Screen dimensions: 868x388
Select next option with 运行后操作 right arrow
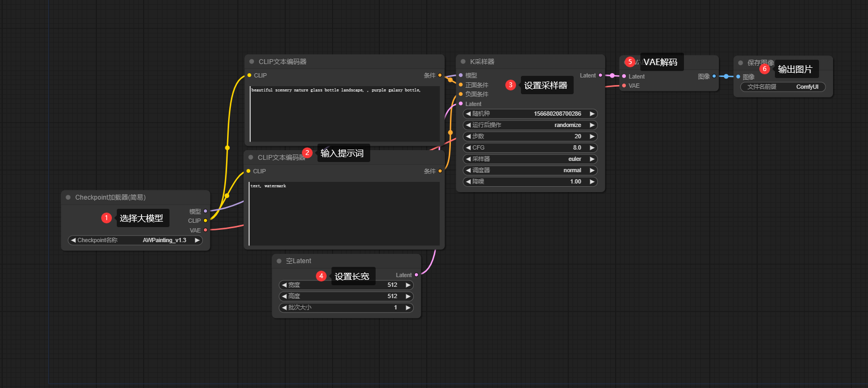click(592, 125)
